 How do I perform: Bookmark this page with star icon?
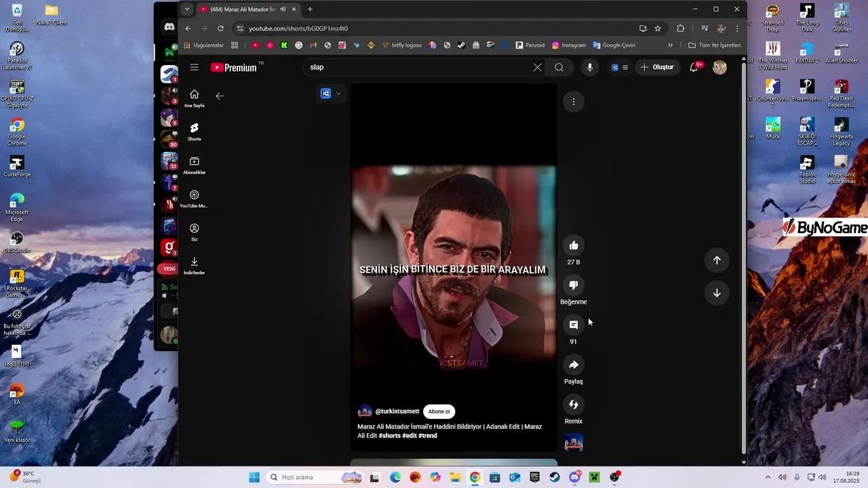click(x=658, y=28)
